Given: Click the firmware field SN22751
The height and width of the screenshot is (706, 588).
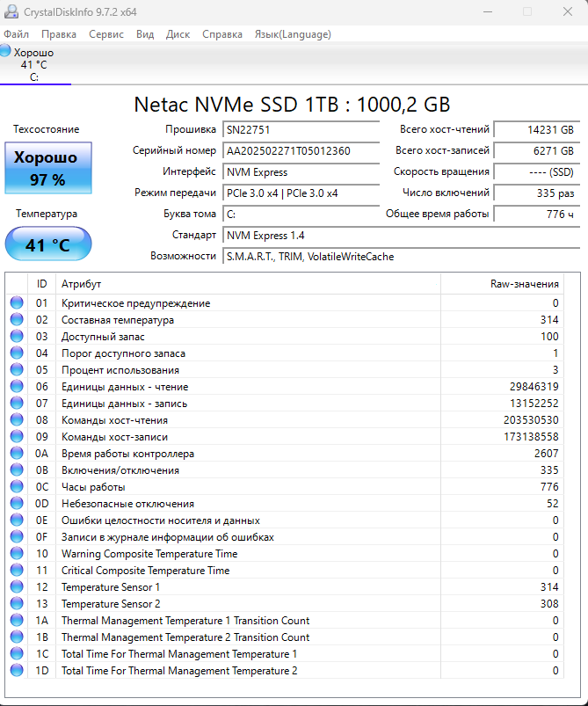Looking at the screenshot, I should tap(301, 129).
